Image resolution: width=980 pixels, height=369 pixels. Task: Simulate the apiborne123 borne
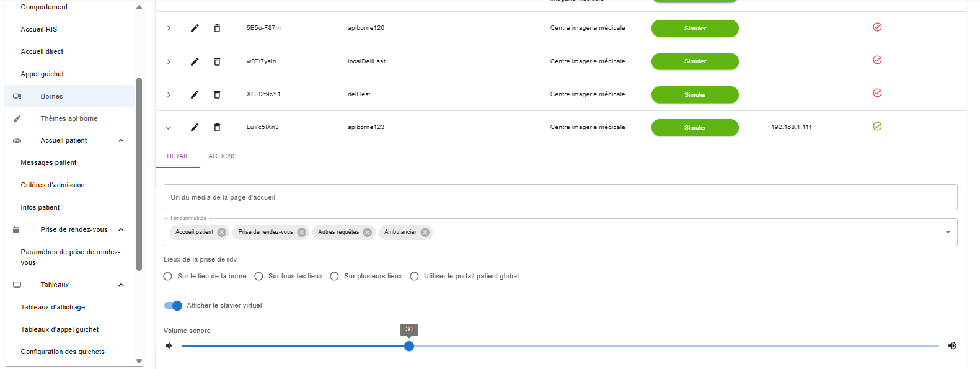695,127
